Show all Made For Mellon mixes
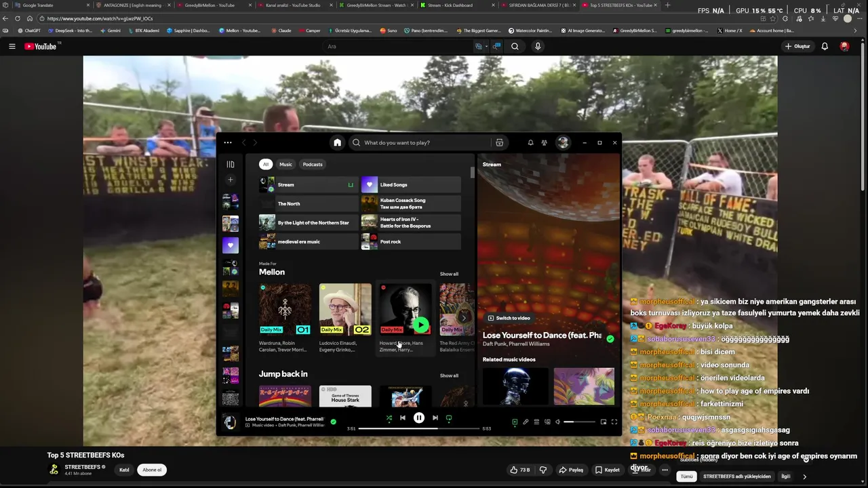Image resolution: width=868 pixels, height=488 pixels. pos(449,274)
